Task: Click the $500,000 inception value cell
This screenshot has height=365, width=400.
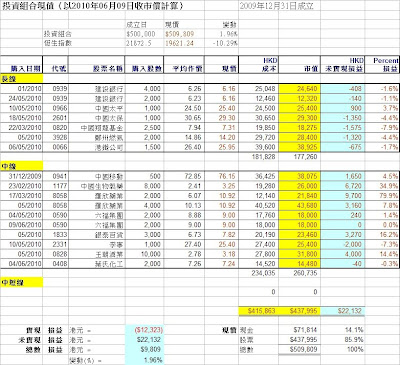Action: tap(141, 34)
